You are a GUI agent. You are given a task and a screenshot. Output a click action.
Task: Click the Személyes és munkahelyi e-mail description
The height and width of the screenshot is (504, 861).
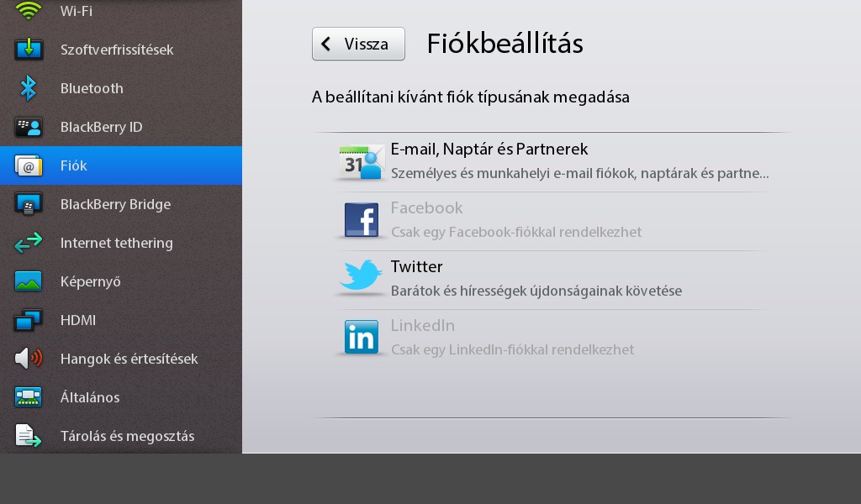[x=580, y=174]
